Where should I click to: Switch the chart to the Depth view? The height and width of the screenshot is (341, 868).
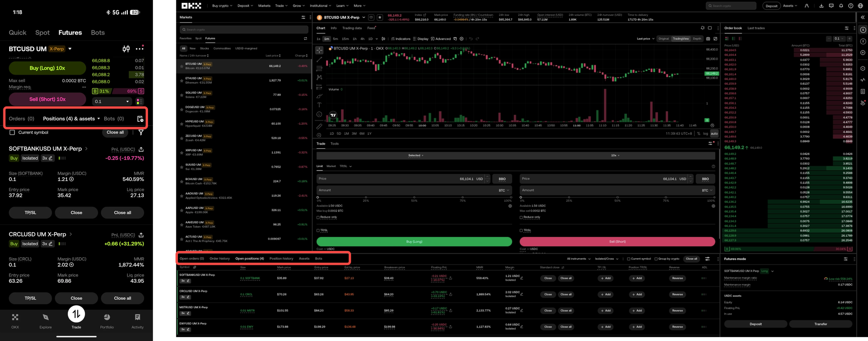click(x=697, y=39)
